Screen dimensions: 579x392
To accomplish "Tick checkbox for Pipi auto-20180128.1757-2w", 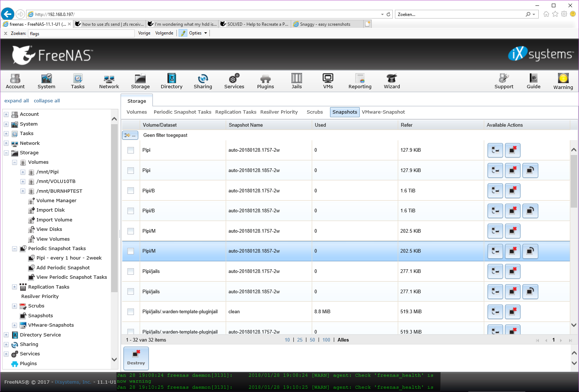I will tap(131, 150).
